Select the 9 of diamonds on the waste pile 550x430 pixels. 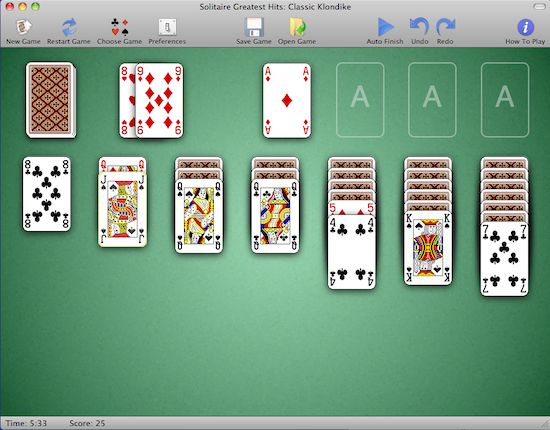pyautogui.click(x=159, y=100)
